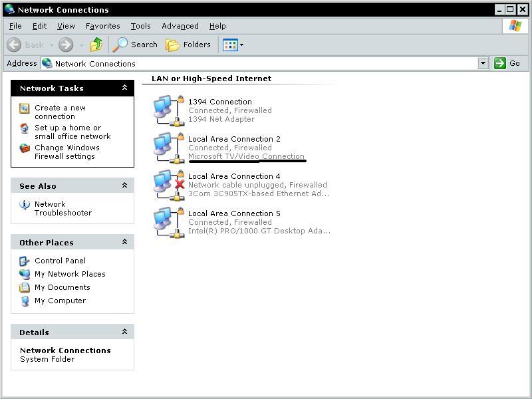
Task: Click the Control Panel icon link
Action: (25, 261)
